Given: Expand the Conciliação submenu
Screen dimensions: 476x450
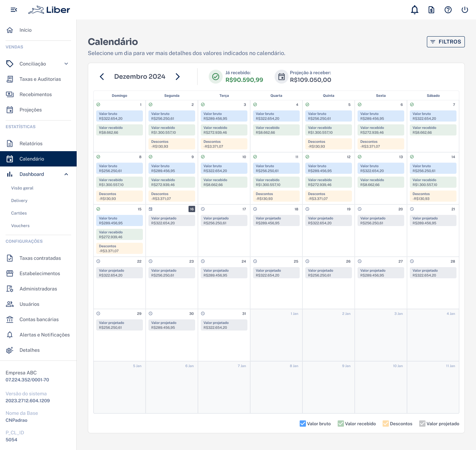Looking at the screenshot, I should [x=66, y=64].
